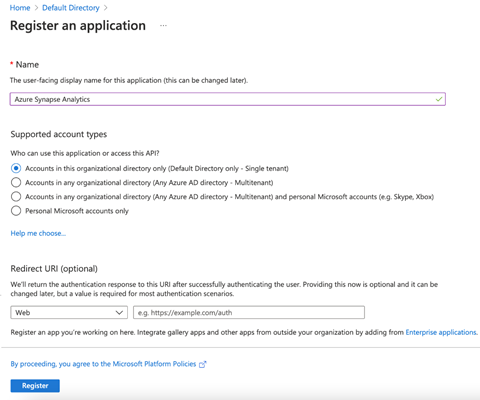Click the Supported account types heading
The image size is (480, 400).
coord(59,134)
